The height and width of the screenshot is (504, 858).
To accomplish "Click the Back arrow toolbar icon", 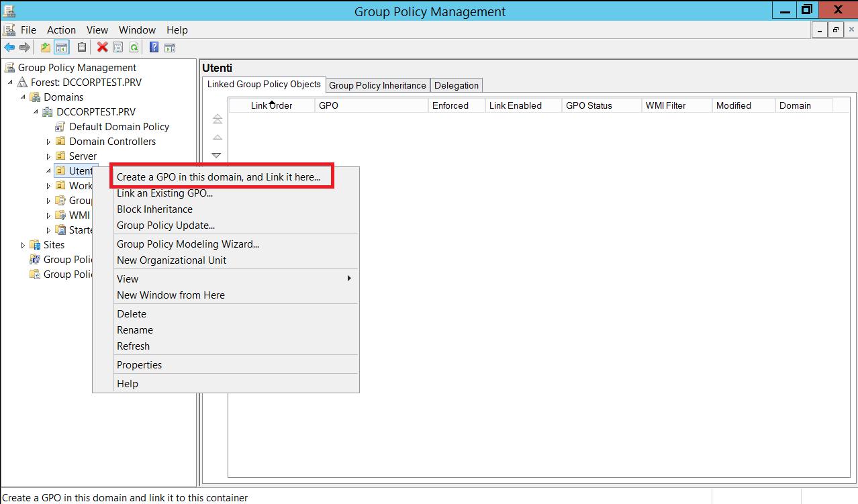I will tap(9, 47).
